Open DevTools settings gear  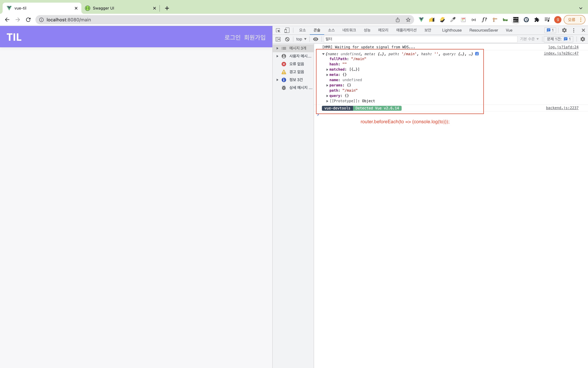click(x=564, y=30)
